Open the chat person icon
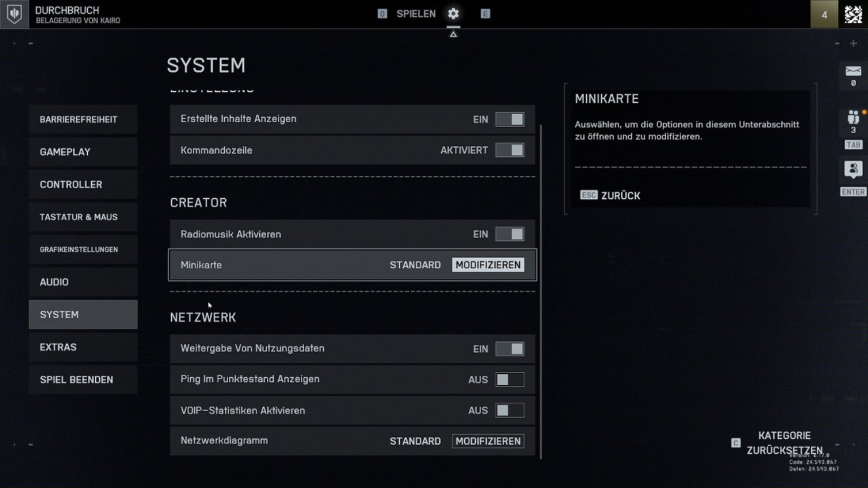 click(x=853, y=169)
